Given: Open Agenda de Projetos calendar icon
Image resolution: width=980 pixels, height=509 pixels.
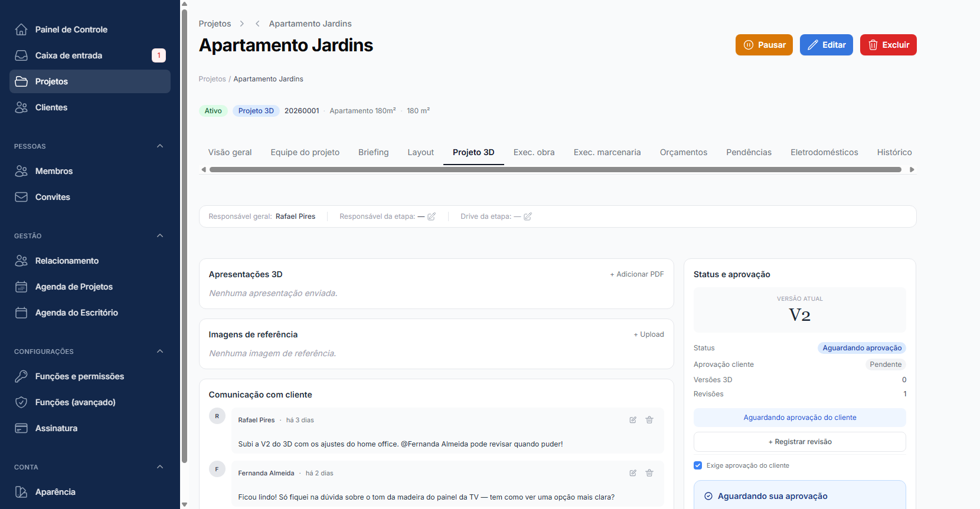Looking at the screenshot, I should tap(21, 287).
